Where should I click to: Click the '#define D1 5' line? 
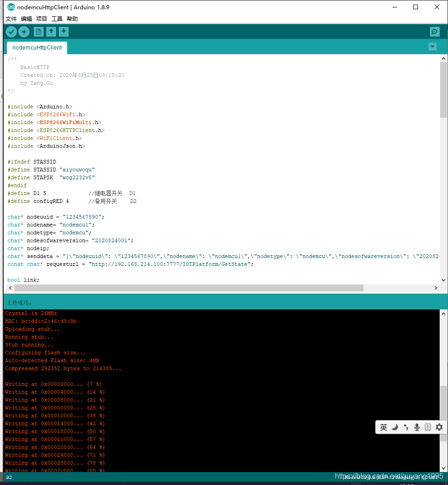click(x=71, y=193)
